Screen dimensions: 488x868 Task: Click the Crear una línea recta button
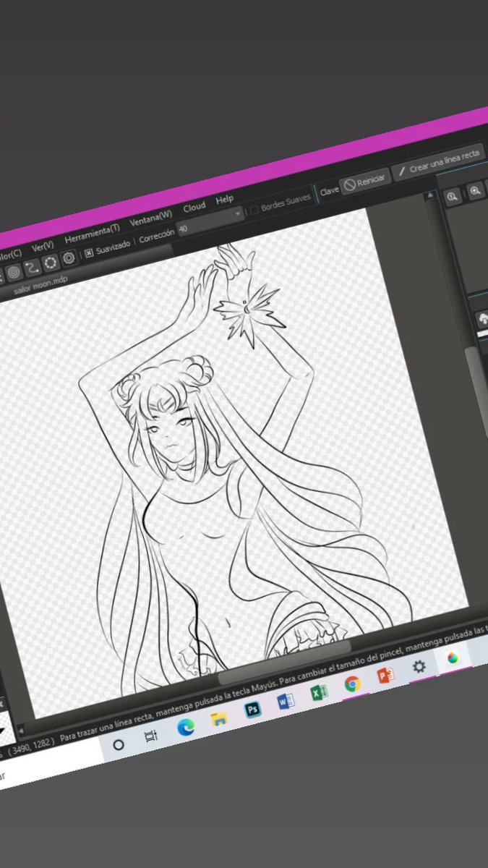point(437,163)
